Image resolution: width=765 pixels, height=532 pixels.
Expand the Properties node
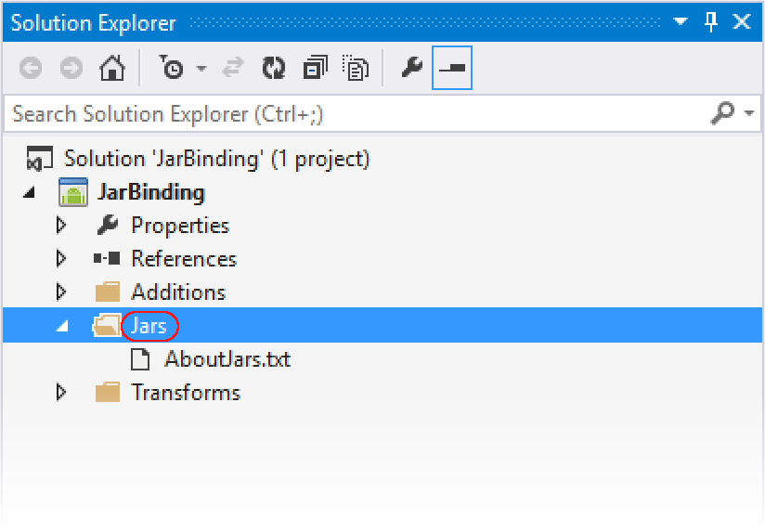coord(61,226)
